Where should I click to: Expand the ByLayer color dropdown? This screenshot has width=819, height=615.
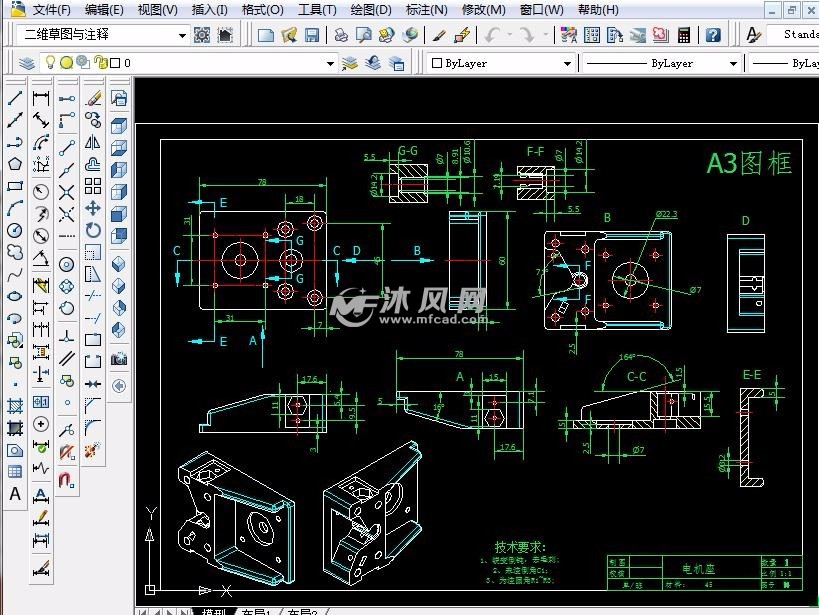567,63
